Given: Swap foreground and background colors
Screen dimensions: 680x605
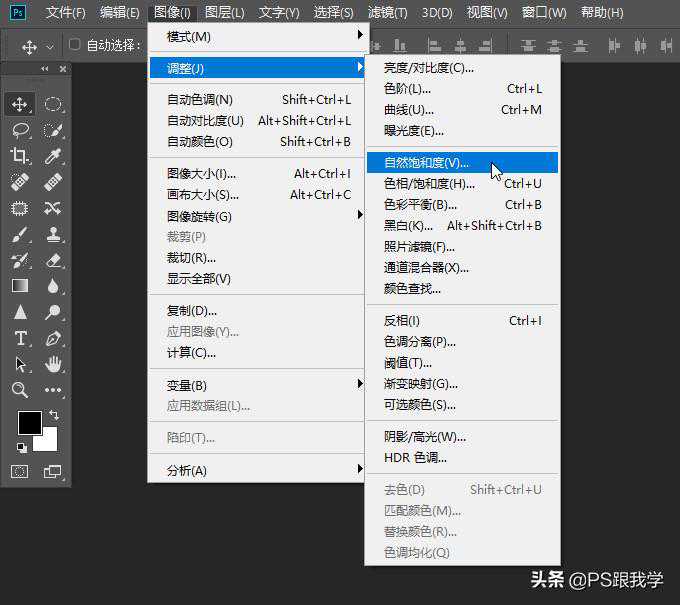Looking at the screenshot, I should 53,415.
